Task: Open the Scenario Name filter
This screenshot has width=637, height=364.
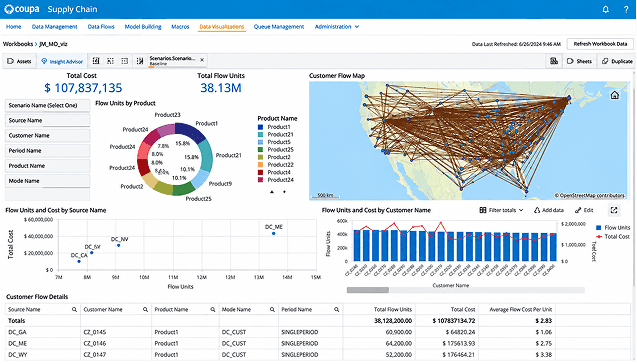Action: pyautogui.click(x=48, y=105)
